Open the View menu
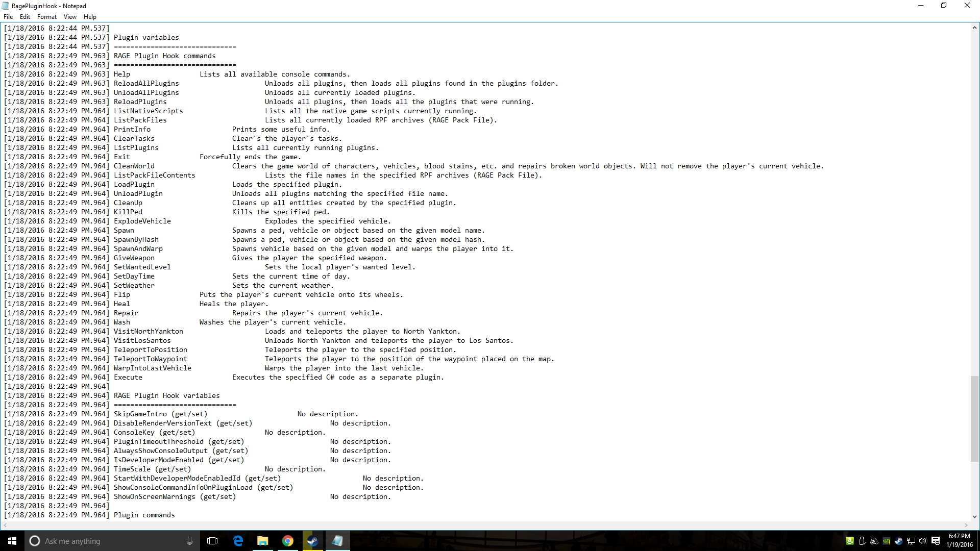The height and width of the screenshot is (551, 980). pos(70,17)
